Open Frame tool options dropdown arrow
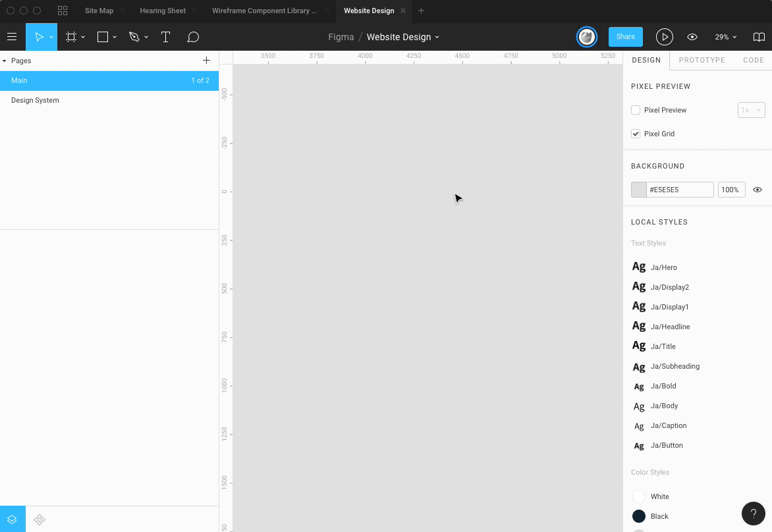This screenshot has height=532, width=772. 83,38
